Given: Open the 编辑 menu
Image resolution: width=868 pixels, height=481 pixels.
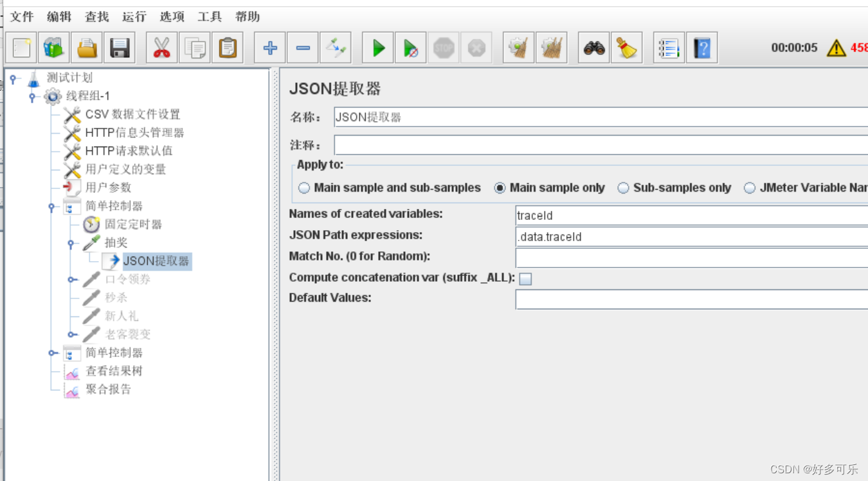Looking at the screenshot, I should point(59,17).
